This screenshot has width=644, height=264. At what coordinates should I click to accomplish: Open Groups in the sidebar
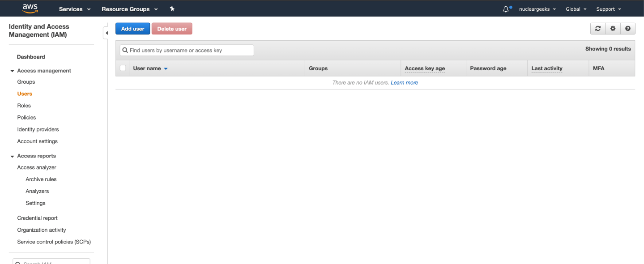click(26, 82)
